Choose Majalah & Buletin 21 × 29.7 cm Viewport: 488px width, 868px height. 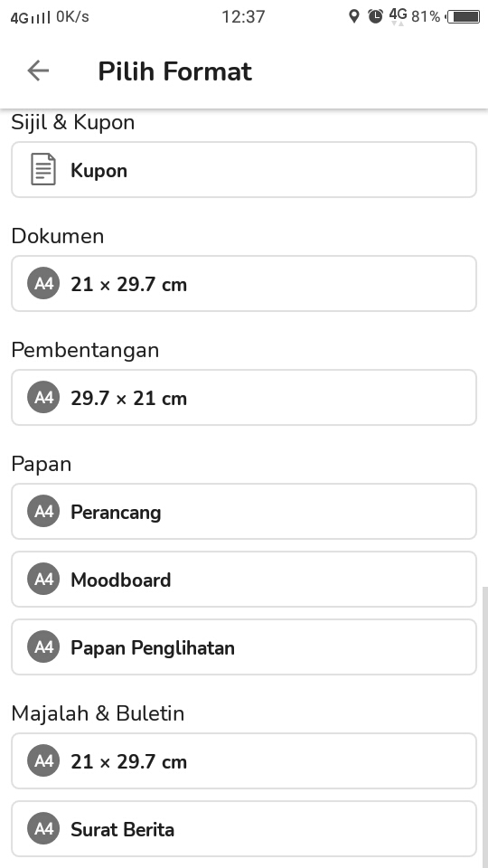tap(244, 760)
